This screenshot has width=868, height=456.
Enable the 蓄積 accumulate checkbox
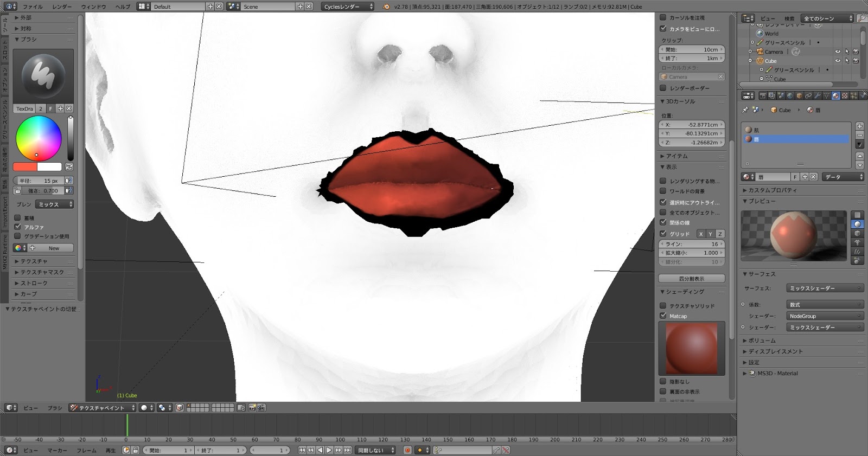(x=18, y=218)
